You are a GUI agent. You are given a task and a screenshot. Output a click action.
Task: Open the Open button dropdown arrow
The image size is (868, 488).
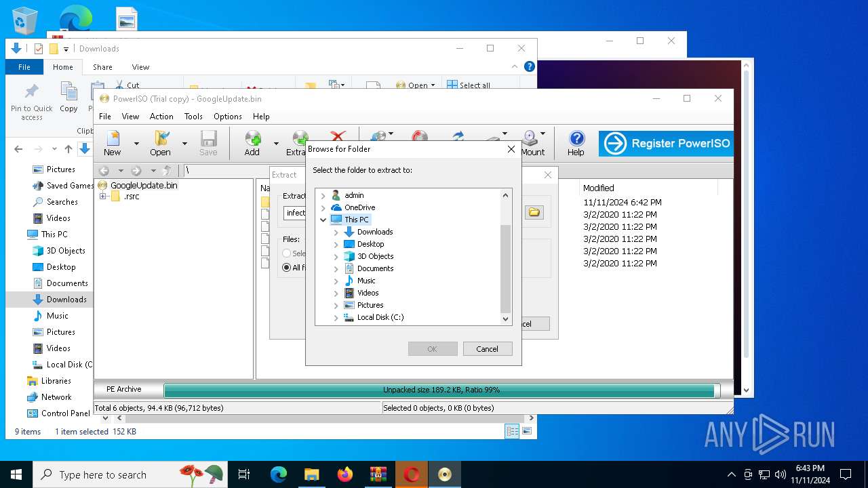pos(184,143)
